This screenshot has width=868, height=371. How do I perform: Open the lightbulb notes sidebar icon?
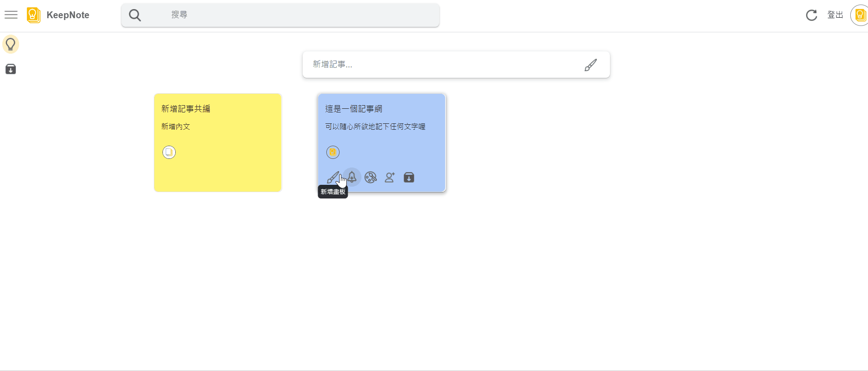tap(10, 44)
